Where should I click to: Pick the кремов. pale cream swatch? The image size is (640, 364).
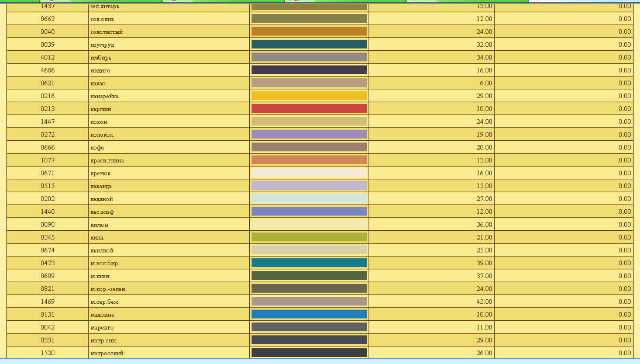click(309, 173)
